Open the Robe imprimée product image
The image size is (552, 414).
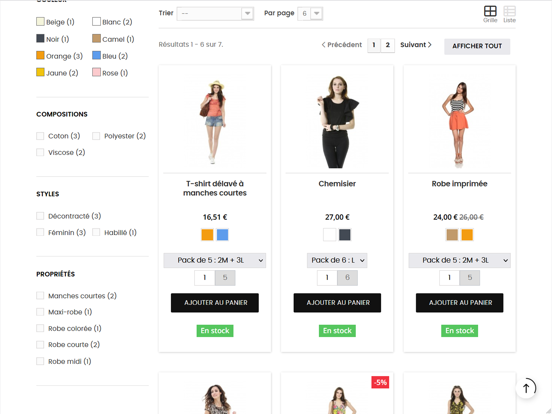[x=459, y=121]
